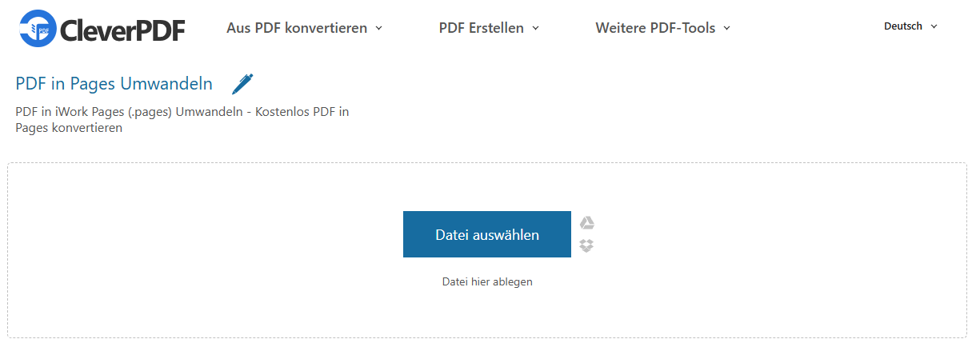This screenshot has height=347, width=980.
Task: Click the arrow next to Deutsch
Action: (933, 26)
